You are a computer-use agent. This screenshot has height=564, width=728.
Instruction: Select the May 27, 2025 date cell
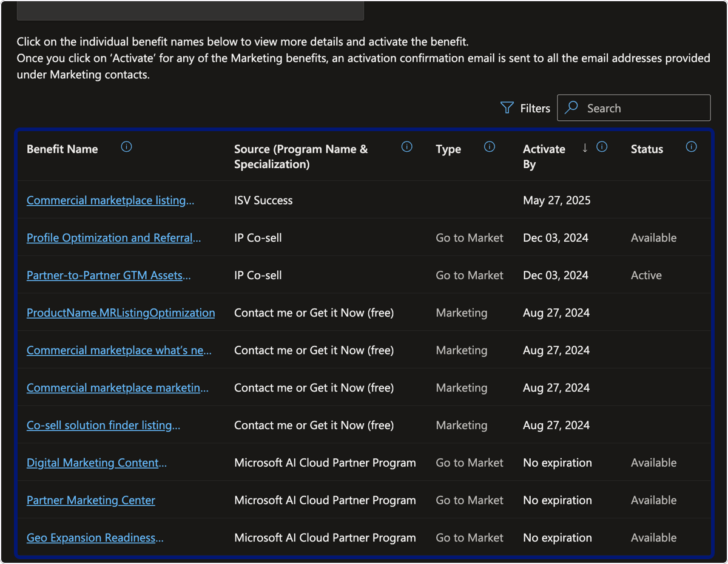click(x=557, y=200)
